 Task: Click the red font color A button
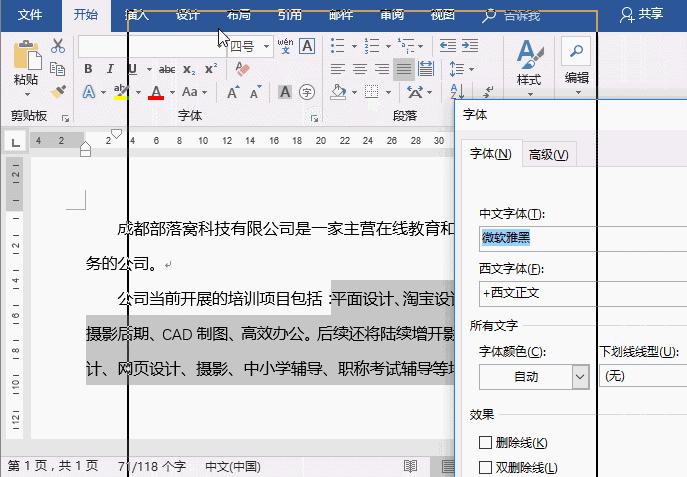156,92
